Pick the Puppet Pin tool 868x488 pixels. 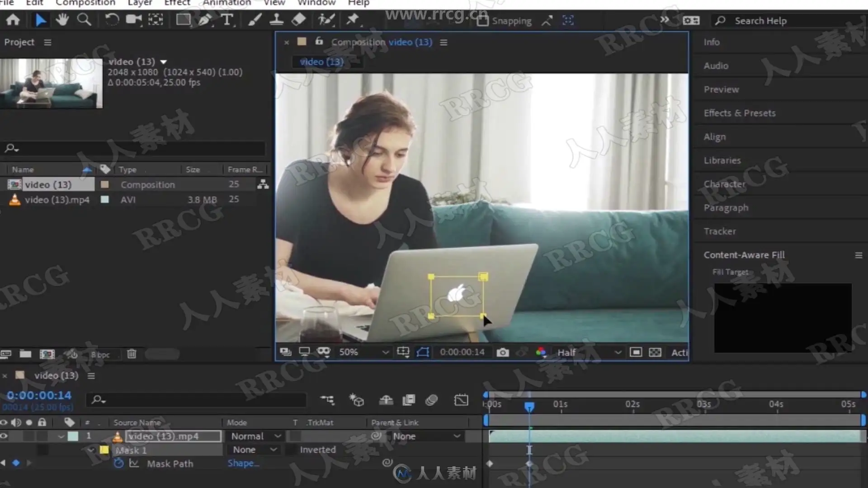coord(352,20)
